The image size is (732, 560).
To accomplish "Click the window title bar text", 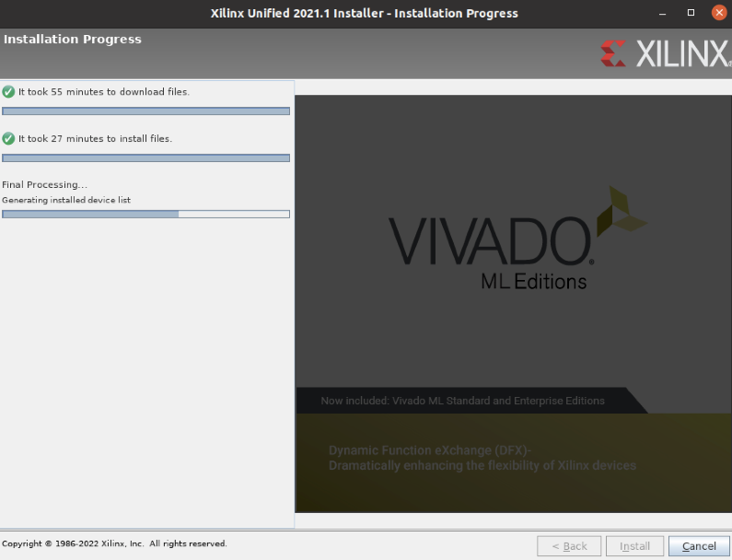I will pyautogui.click(x=364, y=13).
